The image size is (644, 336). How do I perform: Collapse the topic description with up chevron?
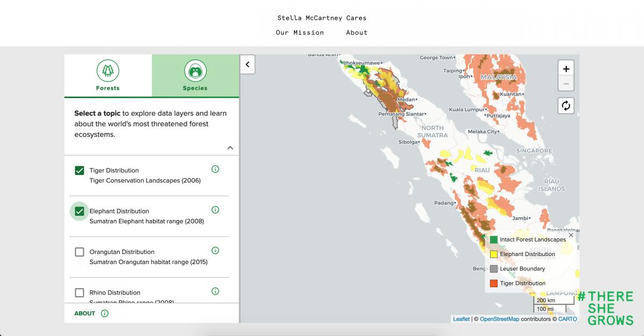point(230,148)
